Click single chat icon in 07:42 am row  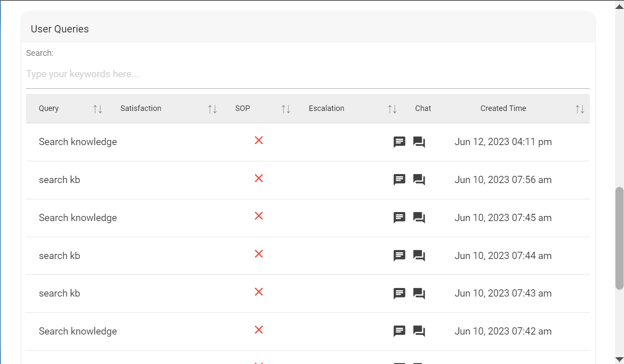pos(399,331)
